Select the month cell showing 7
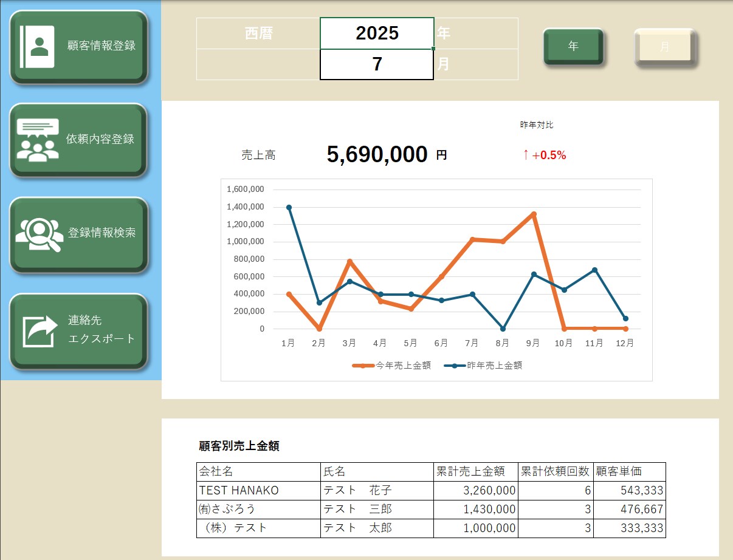The image size is (733, 560). [x=377, y=64]
